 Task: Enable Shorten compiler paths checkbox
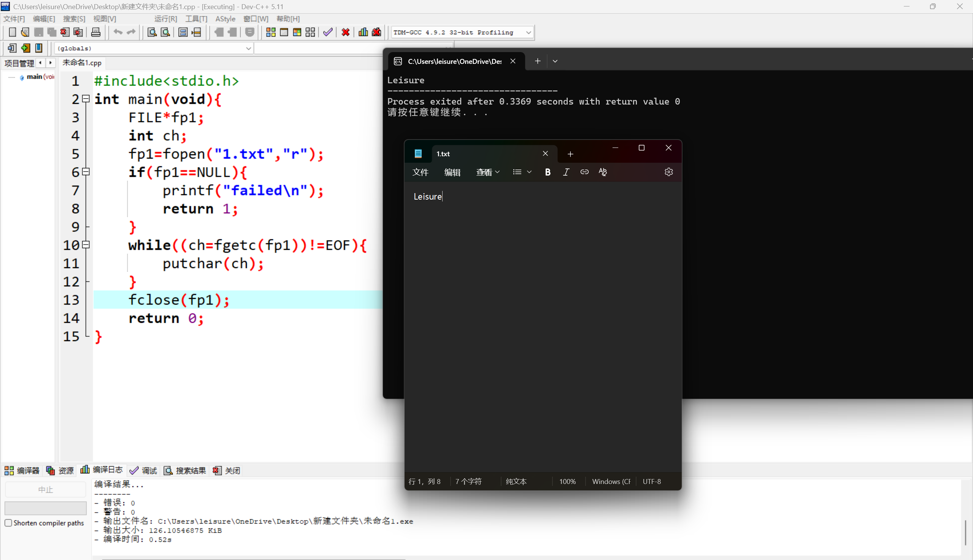pyautogui.click(x=8, y=523)
